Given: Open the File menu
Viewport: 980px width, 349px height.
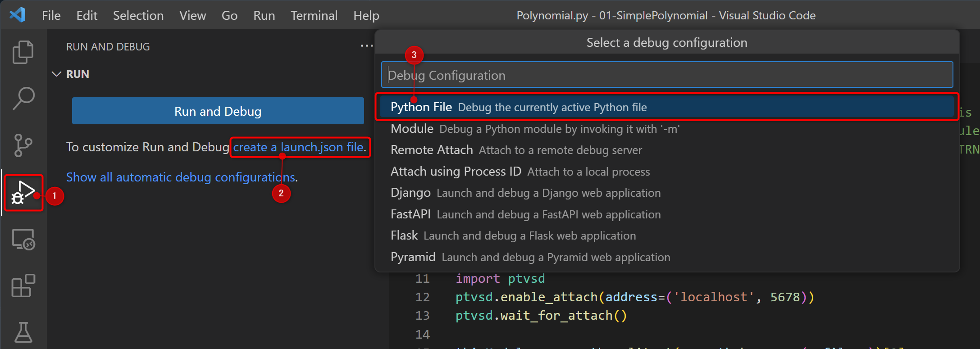Looking at the screenshot, I should click(x=51, y=15).
